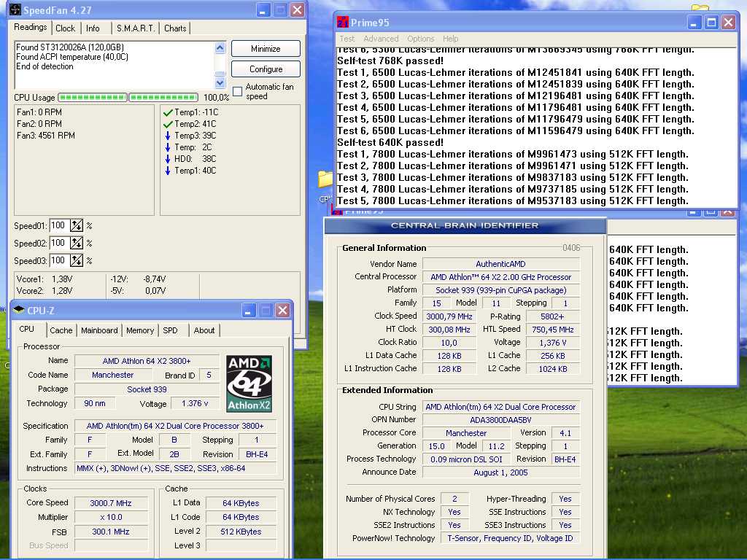Open the Prime95 Advanced menu

point(381,39)
